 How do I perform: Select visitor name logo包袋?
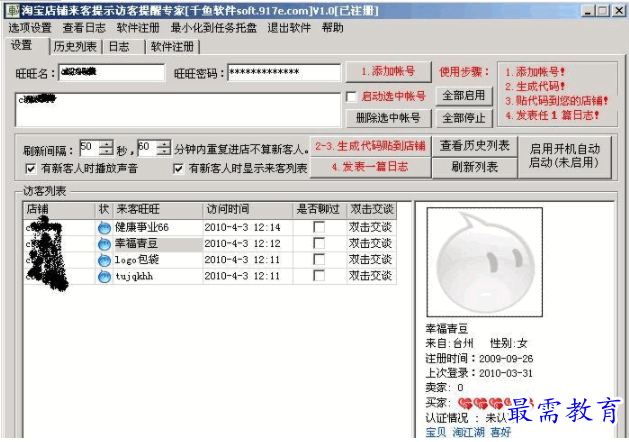coord(137,260)
